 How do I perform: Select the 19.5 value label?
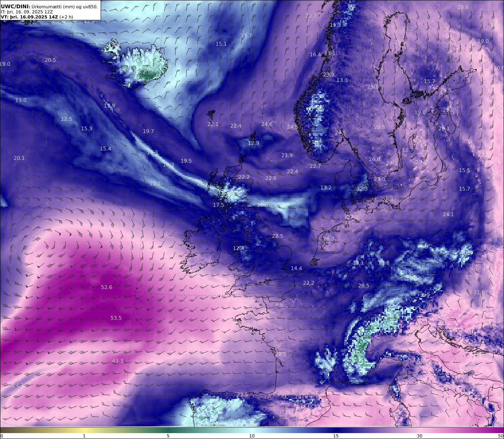coord(186,161)
